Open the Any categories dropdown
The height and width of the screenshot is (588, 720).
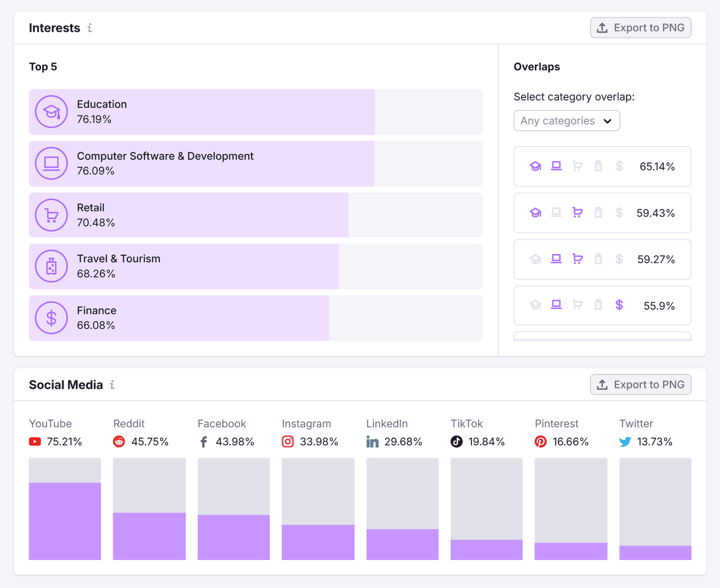[566, 121]
